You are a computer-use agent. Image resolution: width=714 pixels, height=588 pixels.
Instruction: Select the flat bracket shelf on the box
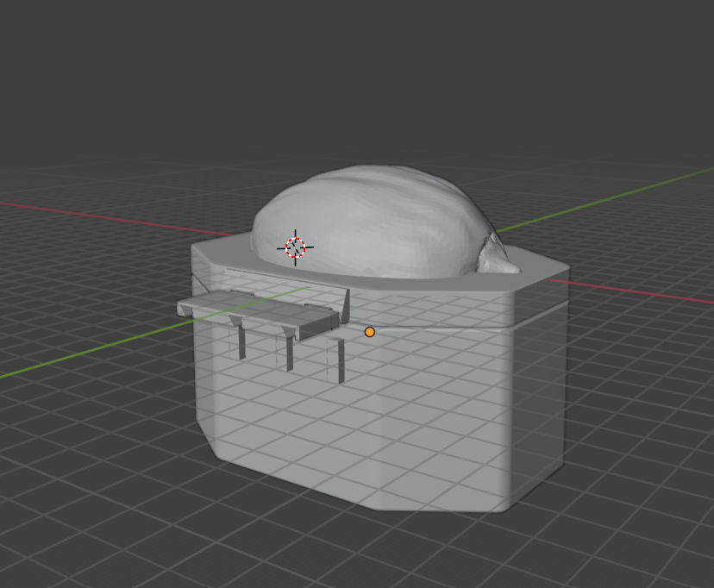260,314
